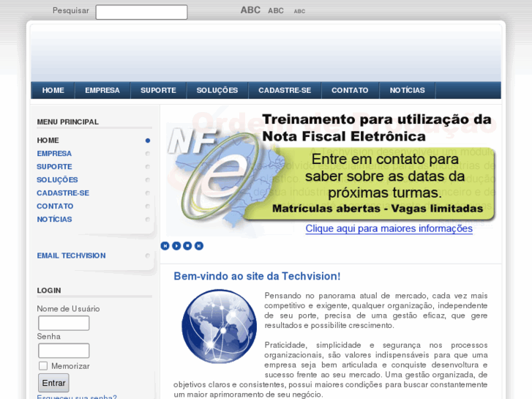Viewport: 532px width, 399px height.
Task: Check the Memorizar checkbox
Action: click(43, 366)
